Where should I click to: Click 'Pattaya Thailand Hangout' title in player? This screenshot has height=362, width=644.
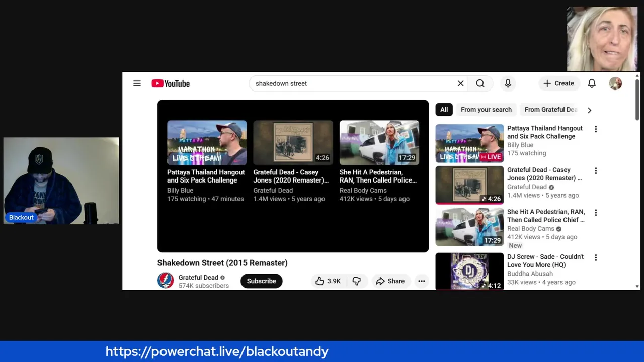[206, 176]
